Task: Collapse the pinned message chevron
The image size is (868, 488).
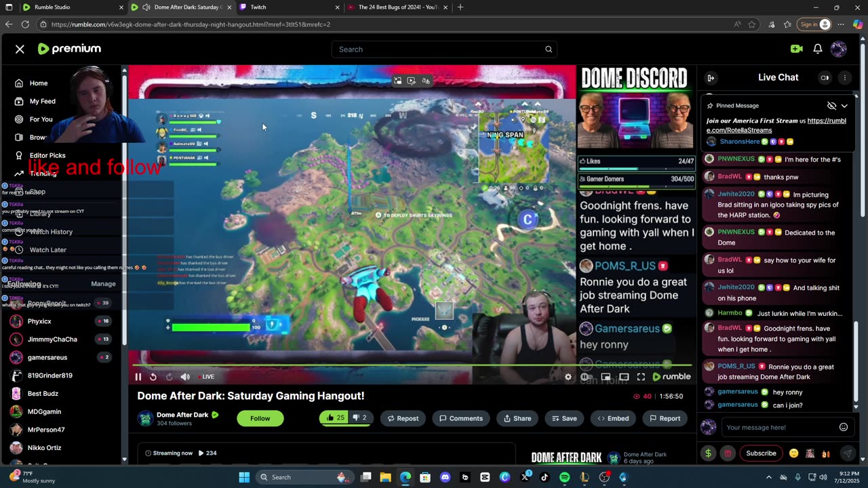Action: [x=844, y=106]
